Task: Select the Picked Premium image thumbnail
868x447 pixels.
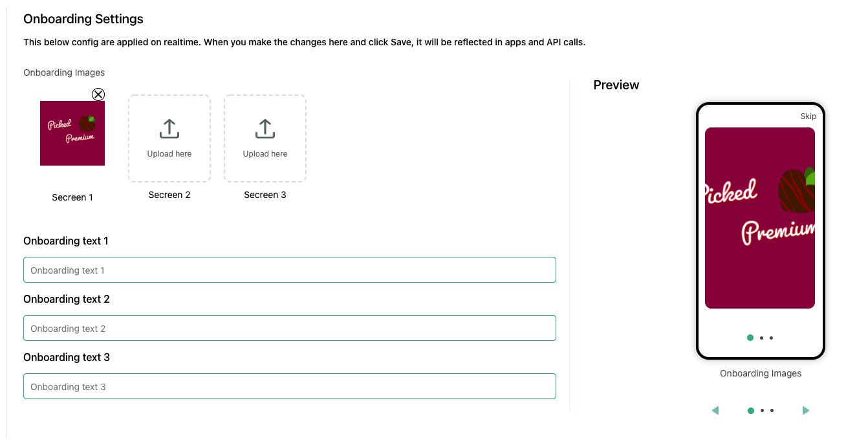Action: click(x=72, y=133)
